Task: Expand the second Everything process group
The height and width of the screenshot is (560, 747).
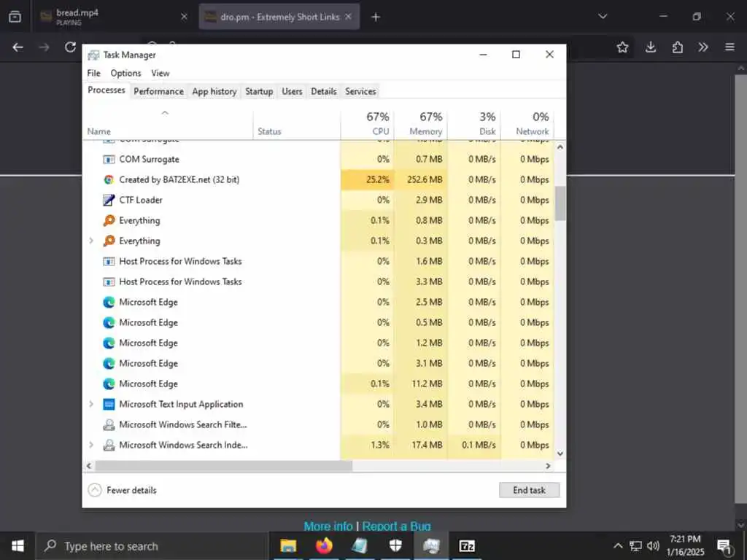Action: coord(91,241)
